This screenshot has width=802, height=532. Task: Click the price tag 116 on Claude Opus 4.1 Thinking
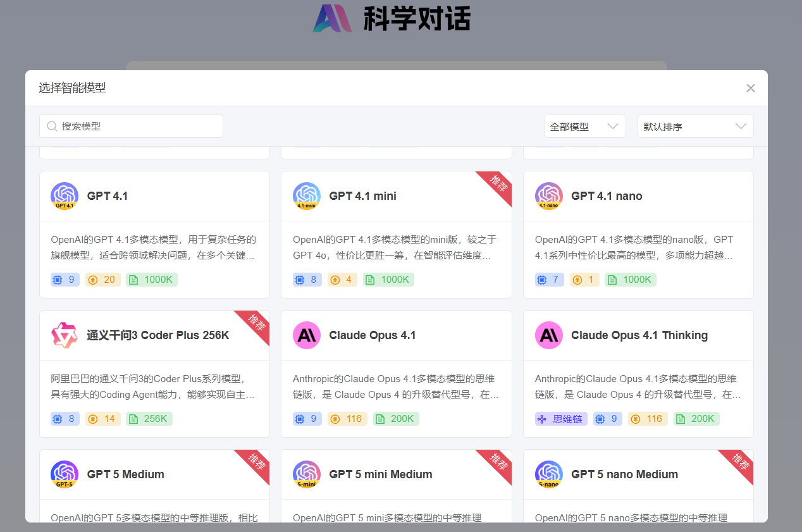pyautogui.click(x=648, y=419)
